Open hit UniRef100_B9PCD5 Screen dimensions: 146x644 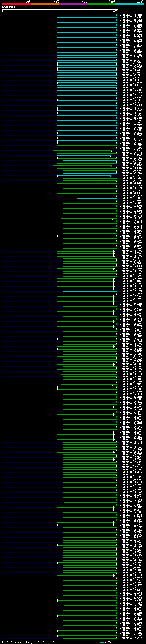(x=131, y=165)
